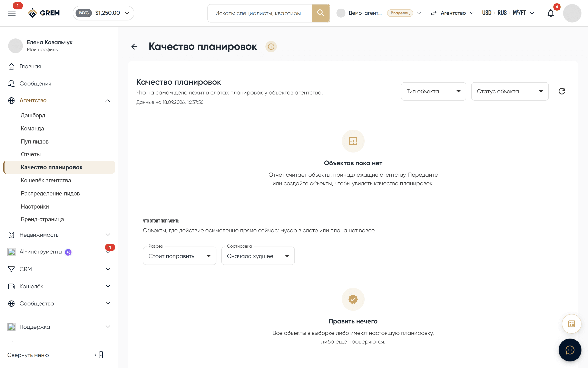
Task: Open the Статус объекта filter dropdown
Action: point(510,91)
